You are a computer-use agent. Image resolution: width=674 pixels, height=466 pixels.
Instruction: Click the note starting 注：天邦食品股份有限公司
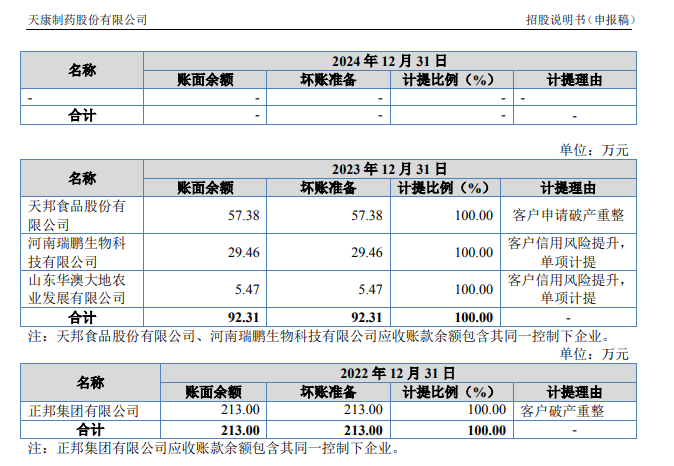pyautogui.click(x=319, y=336)
